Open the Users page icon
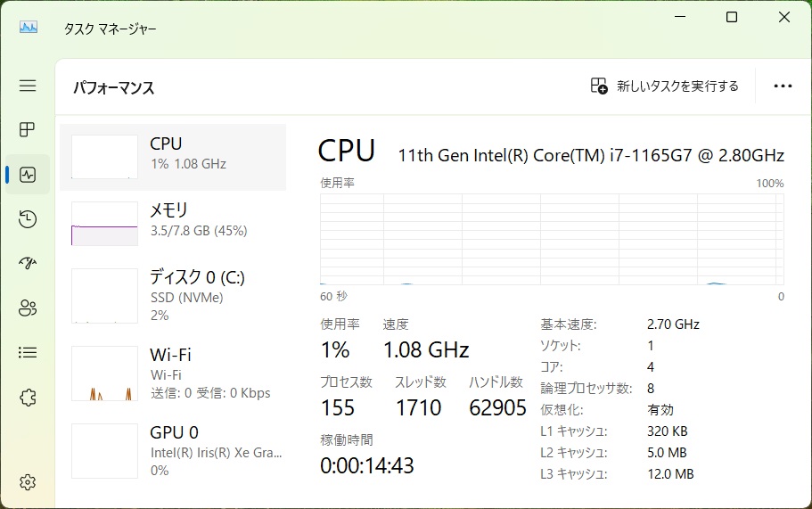812x509 pixels. pos(28,308)
